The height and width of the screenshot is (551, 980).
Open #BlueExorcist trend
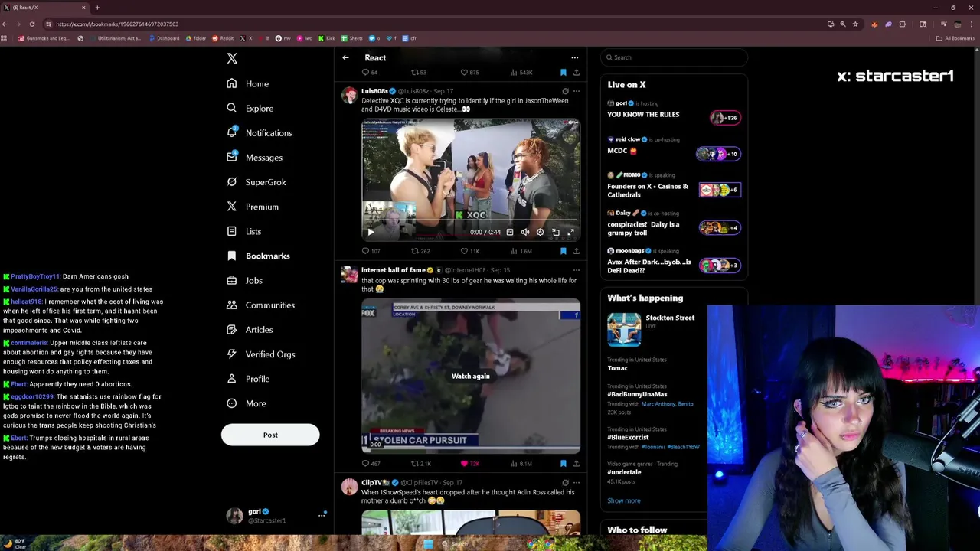coord(628,437)
